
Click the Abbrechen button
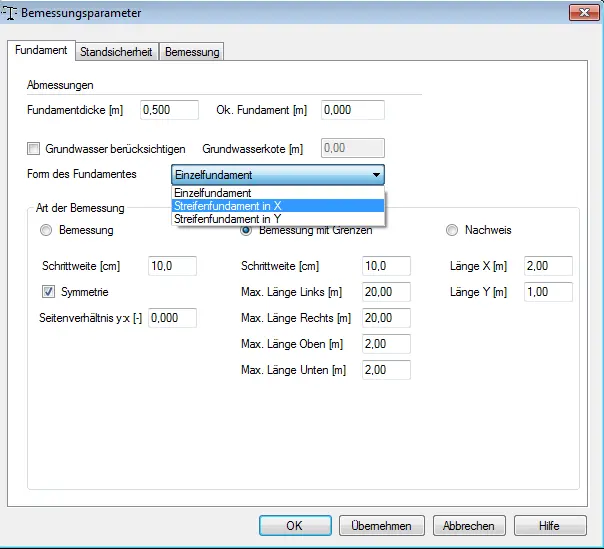point(469,526)
